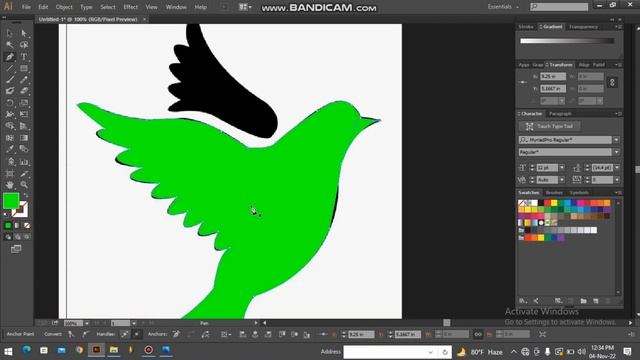Click the Swatch Libraries menu icon
Image resolution: width=640 pixels, height=360 pixels.
click(x=523, y=301)
